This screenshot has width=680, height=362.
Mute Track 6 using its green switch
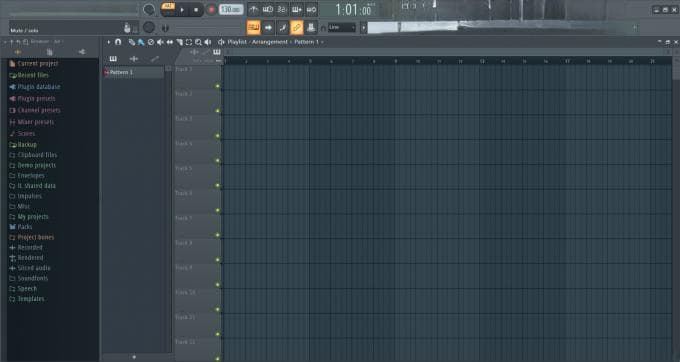coord(218,211)
